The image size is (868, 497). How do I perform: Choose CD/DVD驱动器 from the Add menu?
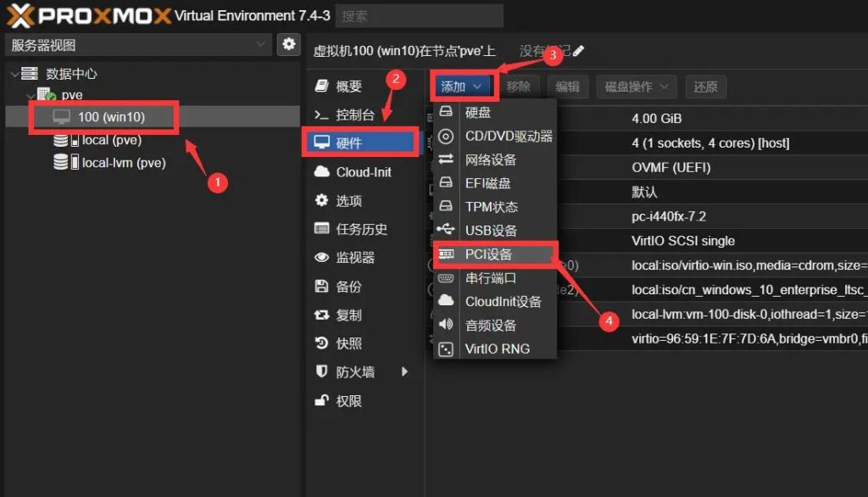(495, 137)
